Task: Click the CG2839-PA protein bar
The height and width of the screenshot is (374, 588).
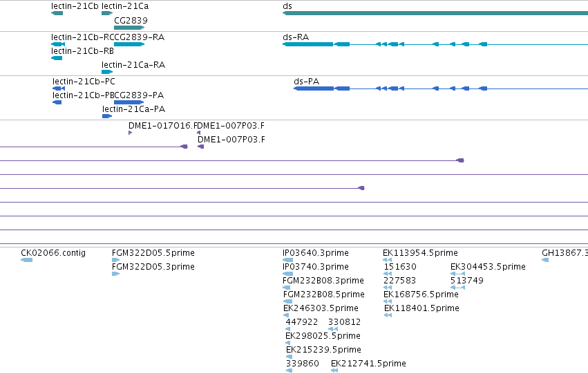Action: point(129,102)
